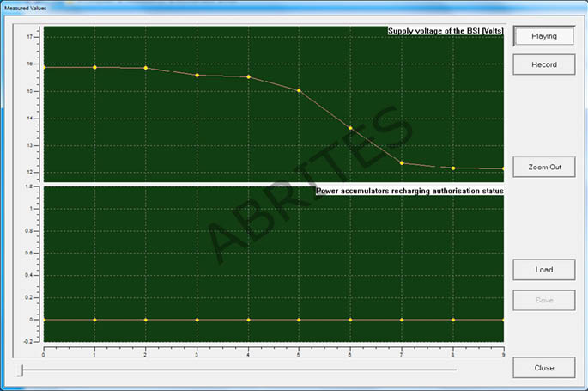Toggle the Playing button
The image size is (588, 391).
pos(543,36)
